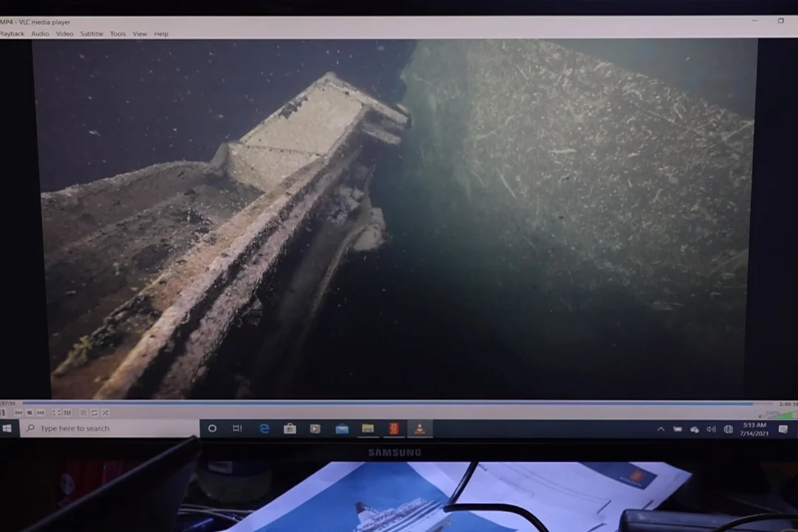This screenshot has height=532, width=798.
Task: Toggle fullscreen video mode
Action: (x=55, y=412)
